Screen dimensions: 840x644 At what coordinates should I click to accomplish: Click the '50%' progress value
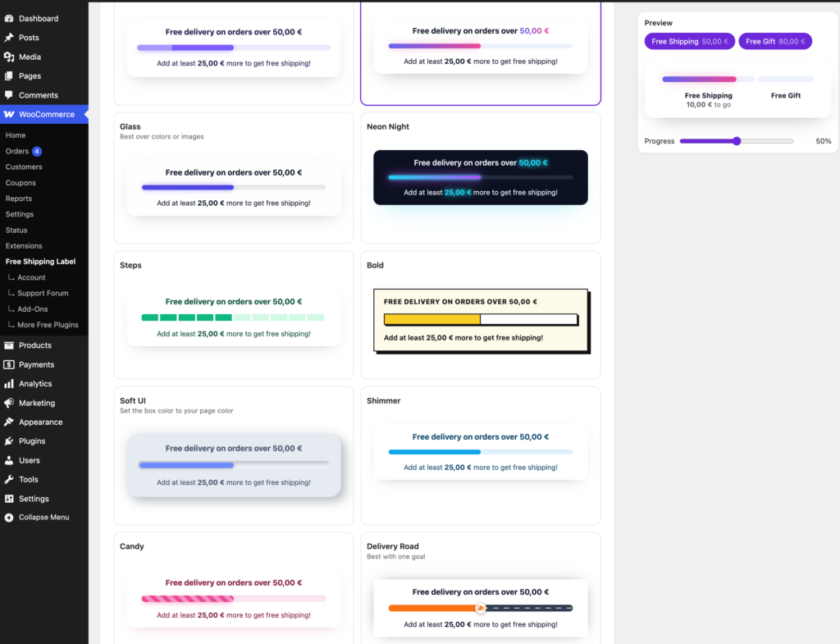tap(824, 141)
